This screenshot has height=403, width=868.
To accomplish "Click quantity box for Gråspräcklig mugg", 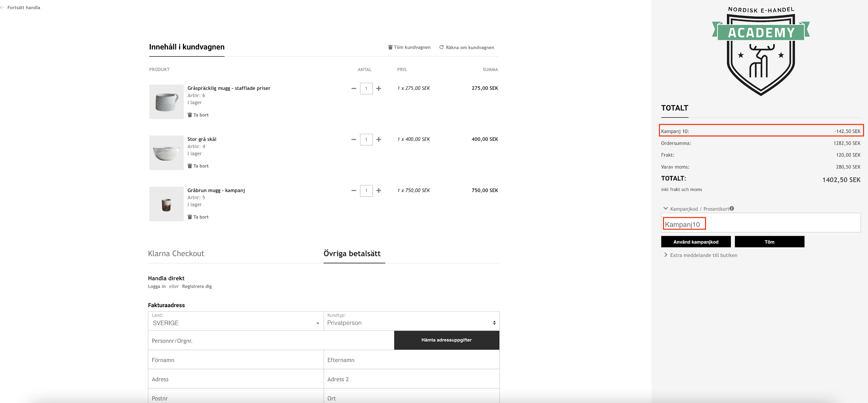I will pyautogui.click(x=366, y=89).
